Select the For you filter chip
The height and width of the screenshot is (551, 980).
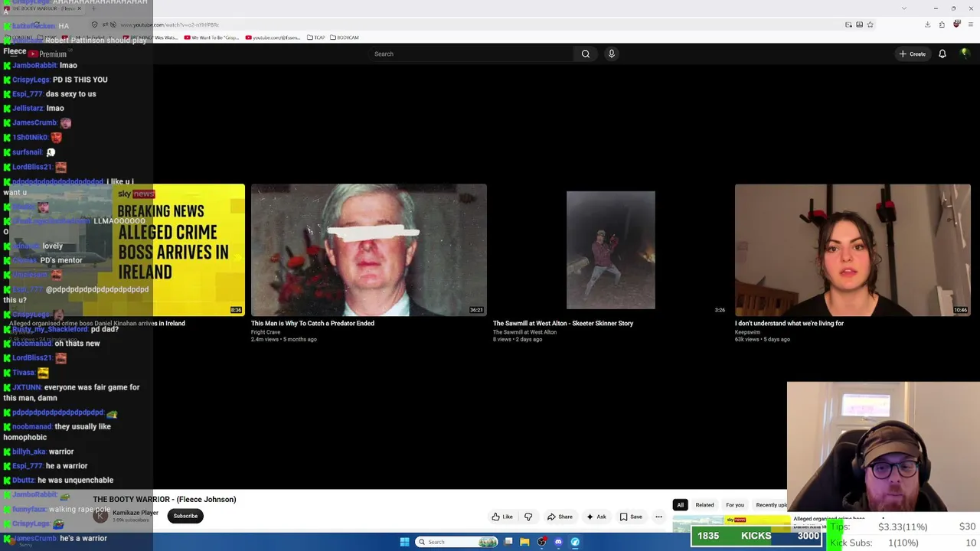coord(735,505)
